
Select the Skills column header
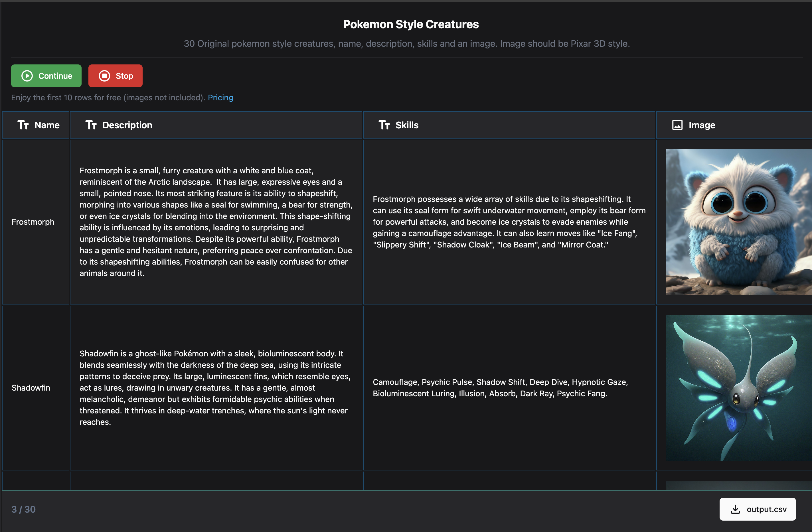407,125
